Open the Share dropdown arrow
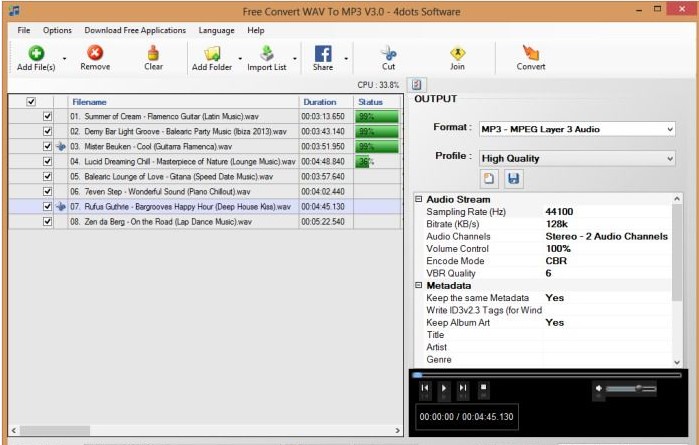Viewport: 699px width, 445px height. 346,58
